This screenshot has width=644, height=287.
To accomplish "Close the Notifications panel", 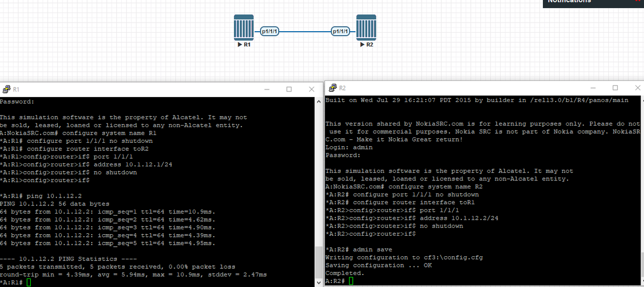I will pyautogui.click(x=638, y=1).
